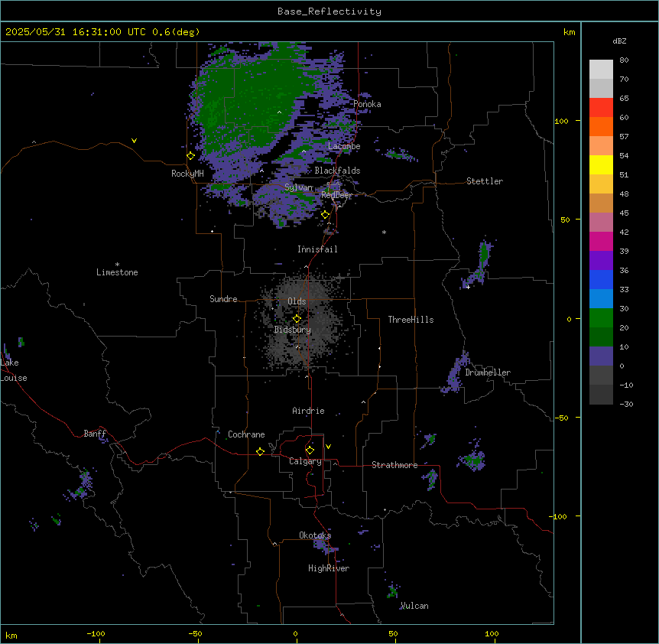
Task: Click the yellow diamond marker beside RockyMH
Action: (190, 156)
